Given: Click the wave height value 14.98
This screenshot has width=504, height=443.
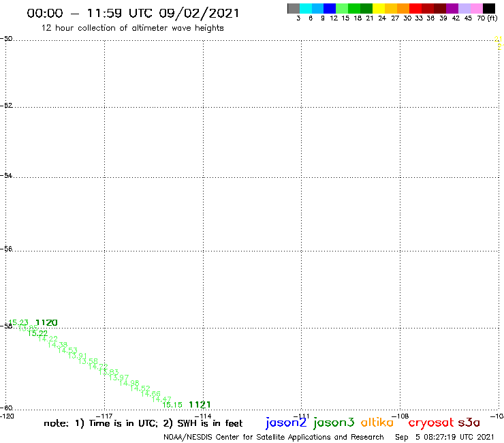Looking at the screenshot, I should point(129,383).
